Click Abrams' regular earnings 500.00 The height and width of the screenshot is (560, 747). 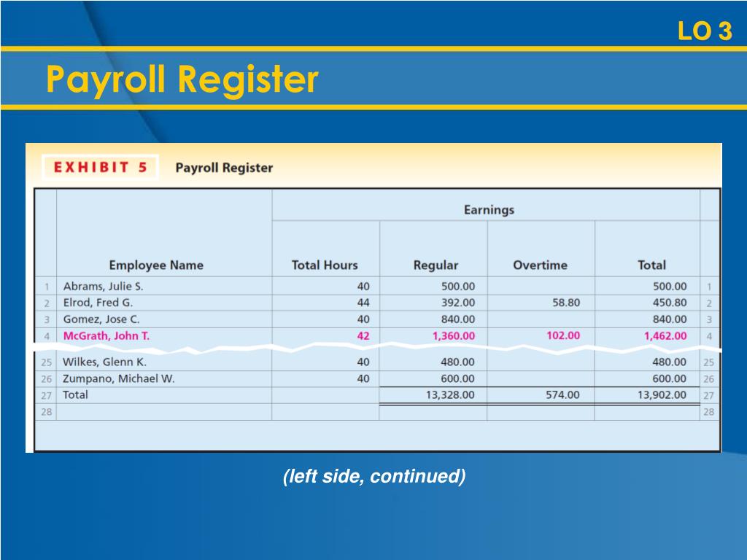pyautogui.click(x=458, y=287)
